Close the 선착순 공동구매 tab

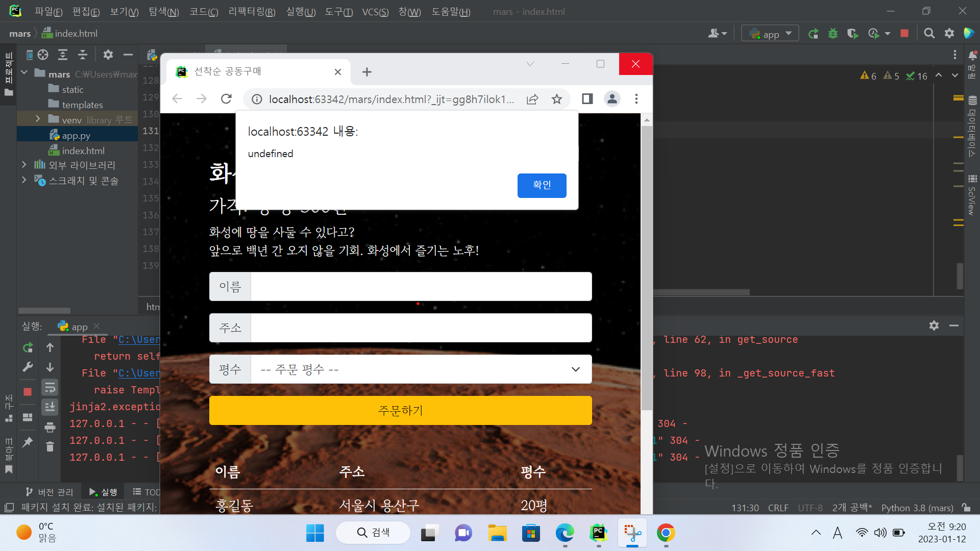[x=338, y=72]
